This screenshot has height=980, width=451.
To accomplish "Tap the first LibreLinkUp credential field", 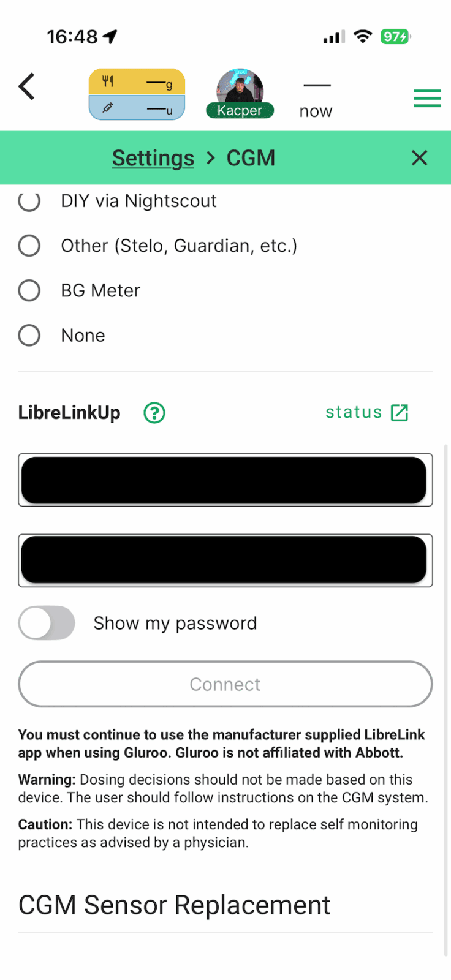I will click(225, 480).
